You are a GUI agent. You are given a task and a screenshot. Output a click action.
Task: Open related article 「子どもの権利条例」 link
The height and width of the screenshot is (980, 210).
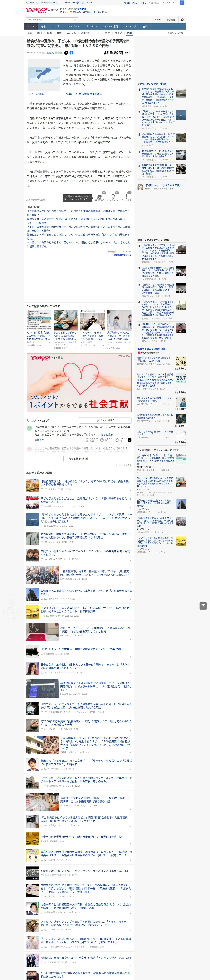(x=78, y=229)
